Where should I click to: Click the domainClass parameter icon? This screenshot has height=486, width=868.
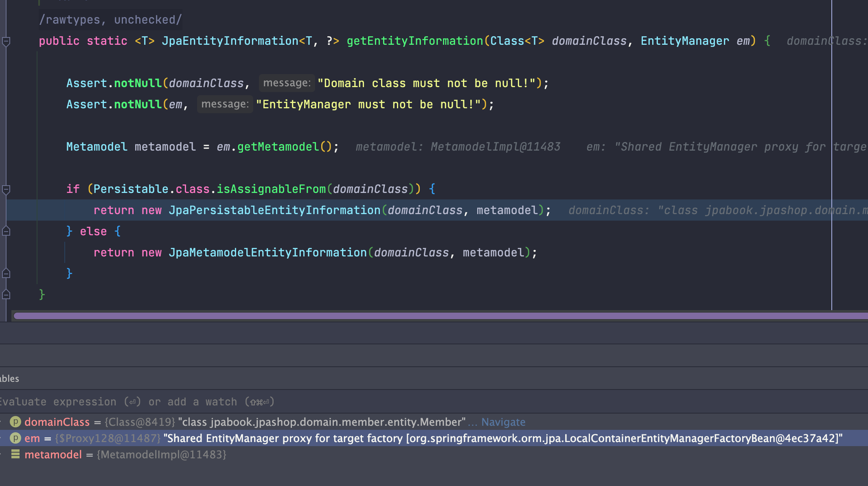pyautogui.click(x=15, y=422)
